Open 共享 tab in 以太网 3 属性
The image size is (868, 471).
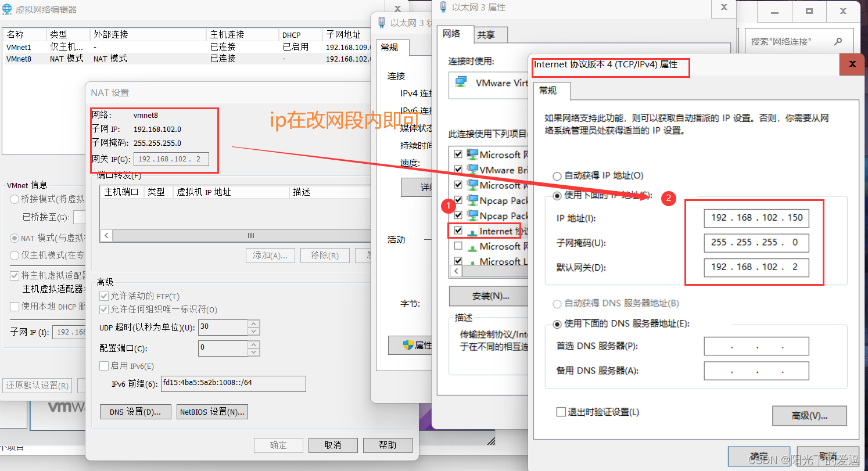tap(490, 35)
